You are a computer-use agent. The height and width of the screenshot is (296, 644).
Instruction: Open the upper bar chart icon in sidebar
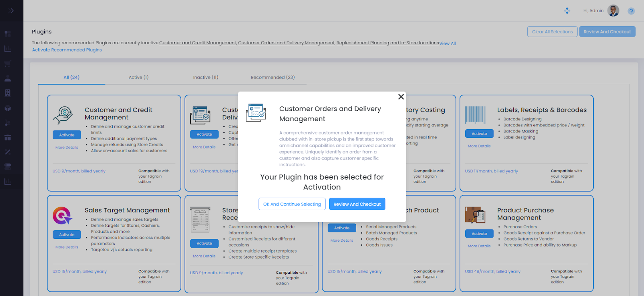click(8, 49)
